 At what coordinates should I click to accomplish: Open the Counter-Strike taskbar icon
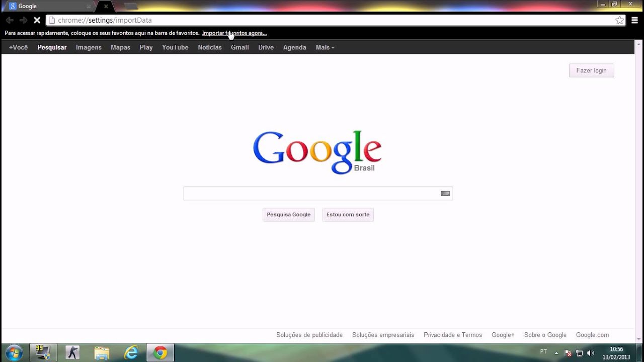click(x=73, y=353)
